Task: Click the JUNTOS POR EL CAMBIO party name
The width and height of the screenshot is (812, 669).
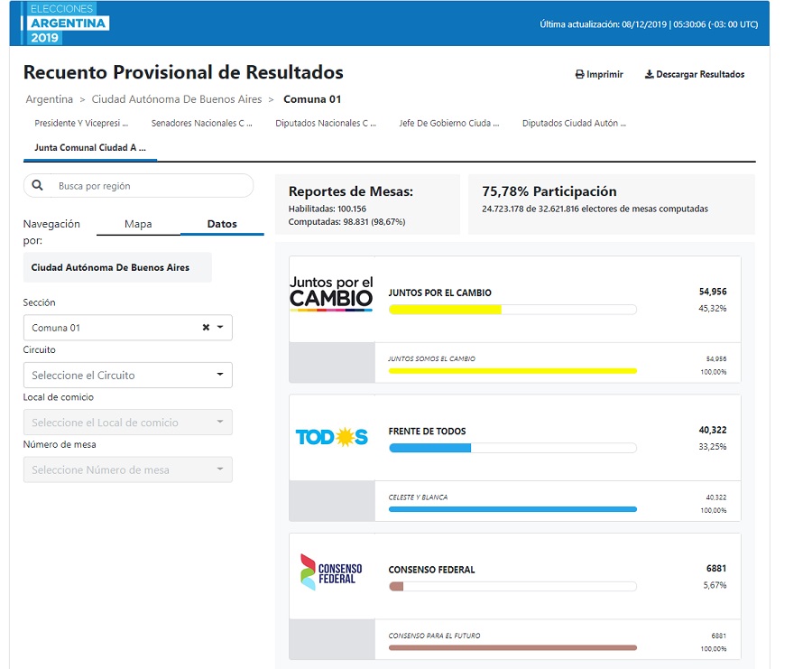Action: coord(439,293)
